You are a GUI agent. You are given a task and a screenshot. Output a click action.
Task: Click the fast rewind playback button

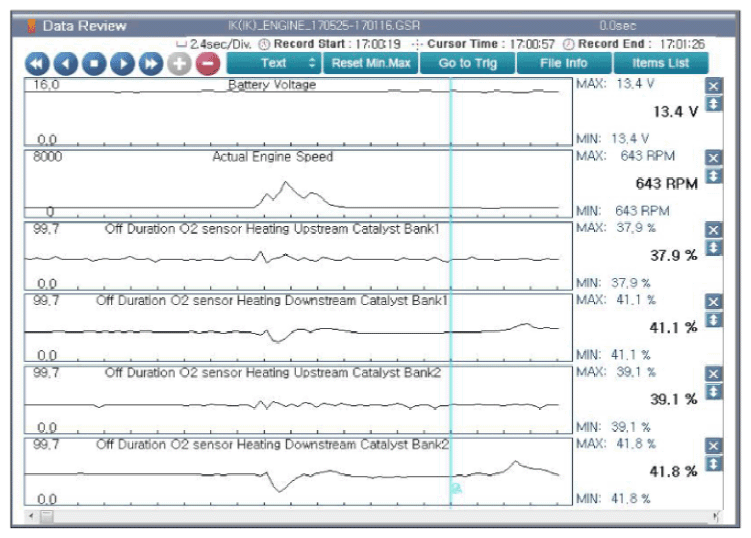point(38,64)
